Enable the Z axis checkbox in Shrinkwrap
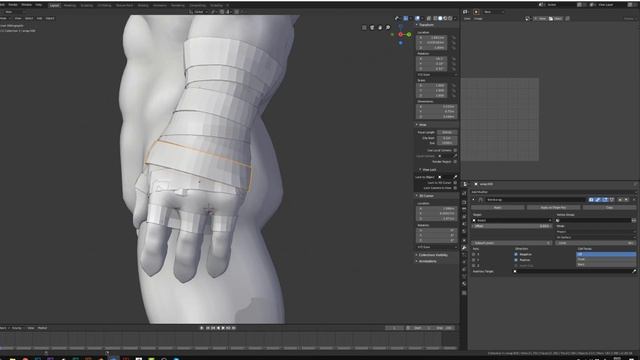The width and height of the screenshot is (640, 360). click(x=473, y=265)
